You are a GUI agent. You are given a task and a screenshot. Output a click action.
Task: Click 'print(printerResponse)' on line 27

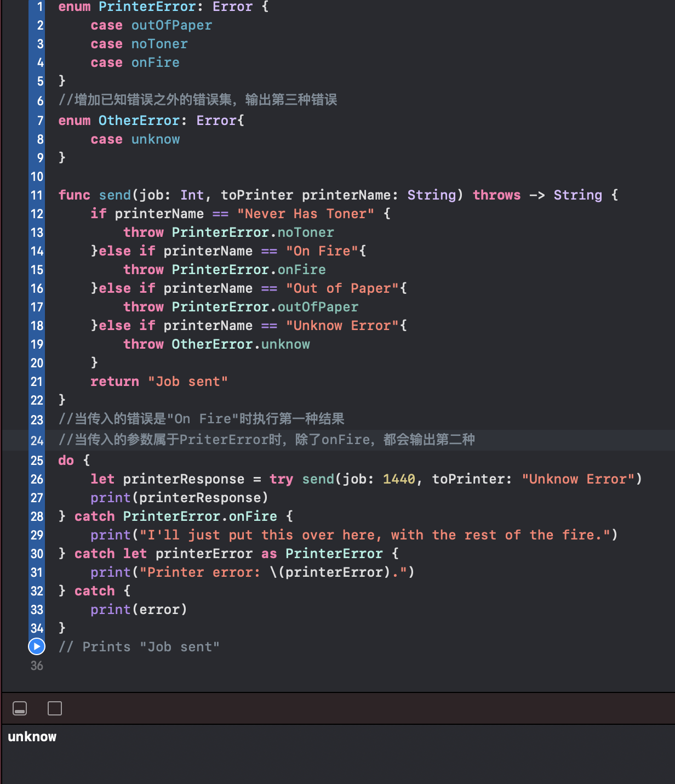click(x=180, y=498)
